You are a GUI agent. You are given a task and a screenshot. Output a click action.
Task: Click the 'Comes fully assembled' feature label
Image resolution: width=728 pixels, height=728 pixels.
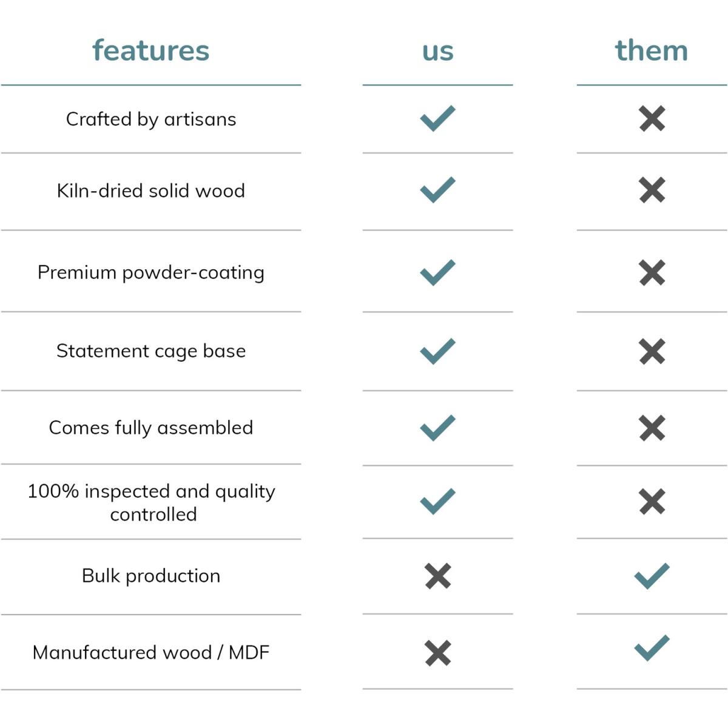click(x=151, y=428)
